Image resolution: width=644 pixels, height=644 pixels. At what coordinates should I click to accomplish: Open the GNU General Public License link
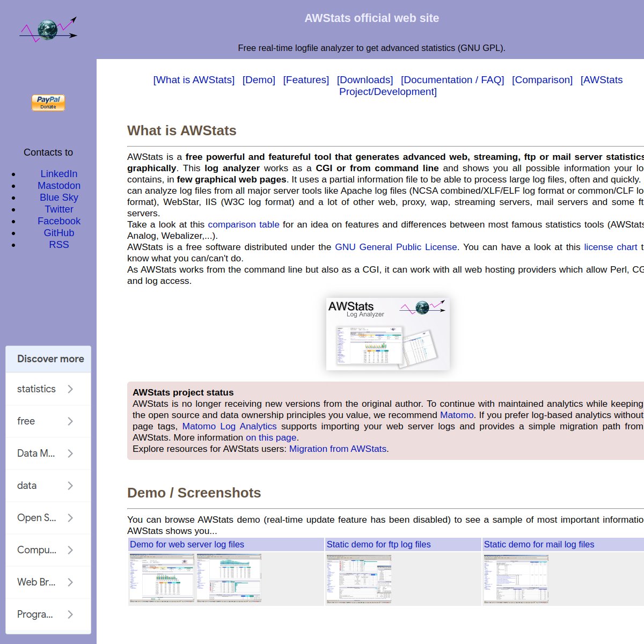396,247
